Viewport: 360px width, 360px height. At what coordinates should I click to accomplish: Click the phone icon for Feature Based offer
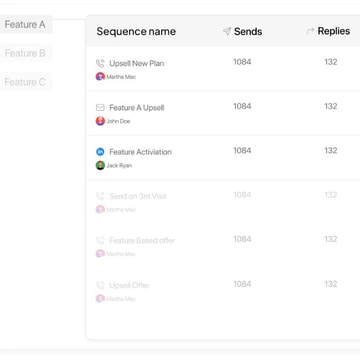100,241
